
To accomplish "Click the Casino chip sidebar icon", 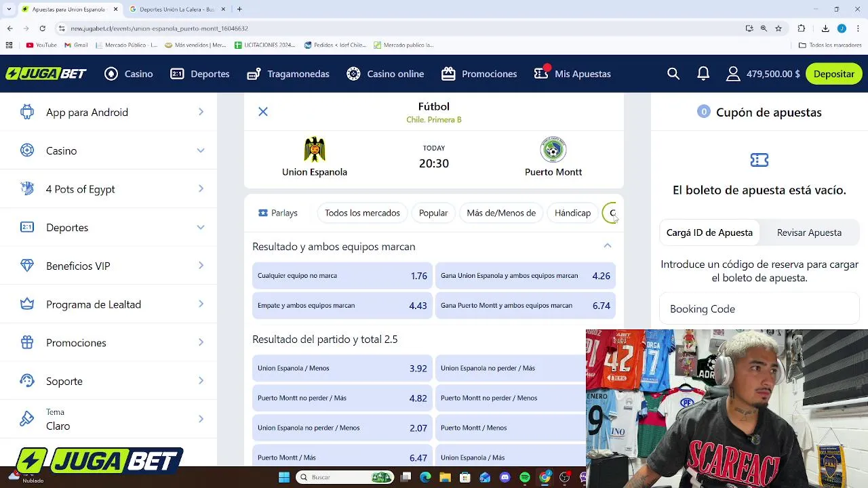I will [27, 150].
